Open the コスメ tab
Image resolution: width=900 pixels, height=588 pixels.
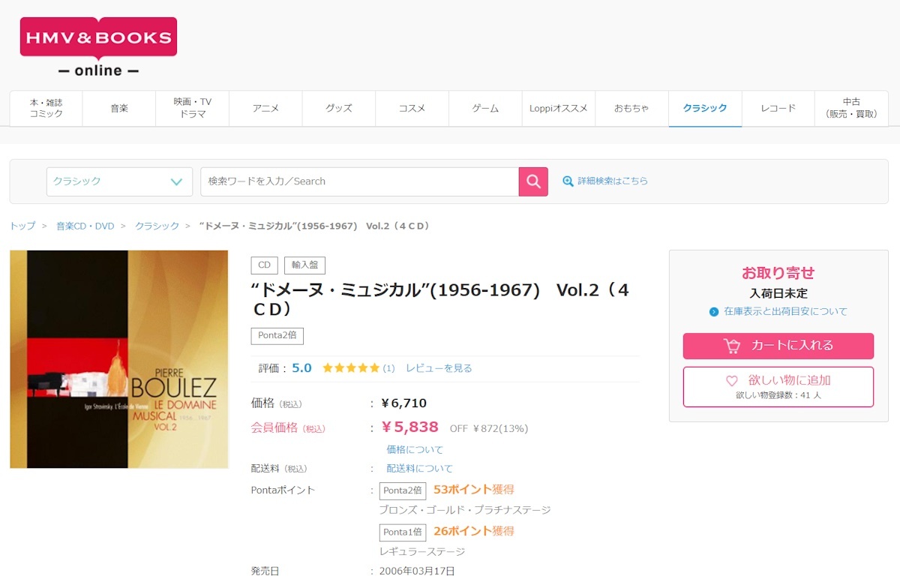(x=412, y=108)
